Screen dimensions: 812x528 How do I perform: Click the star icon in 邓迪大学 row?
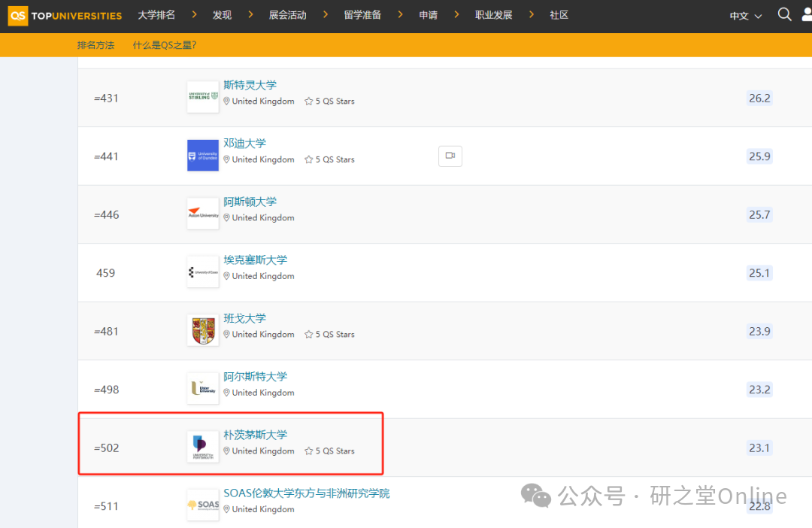click(309, 159)
